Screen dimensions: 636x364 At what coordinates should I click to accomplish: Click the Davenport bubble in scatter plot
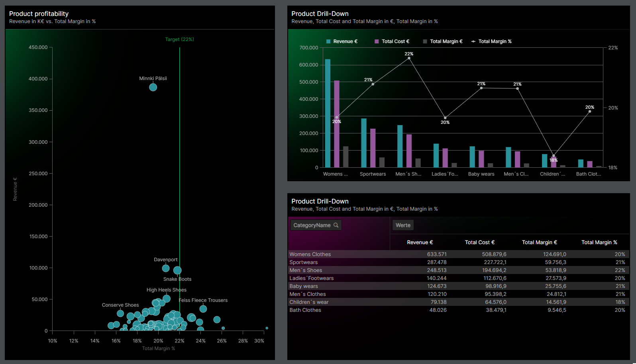pos(166,268)
